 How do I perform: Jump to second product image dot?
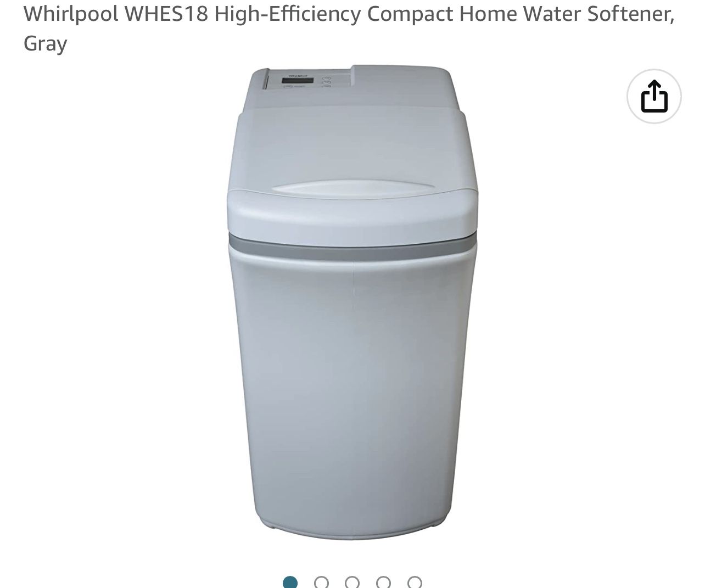321,583
